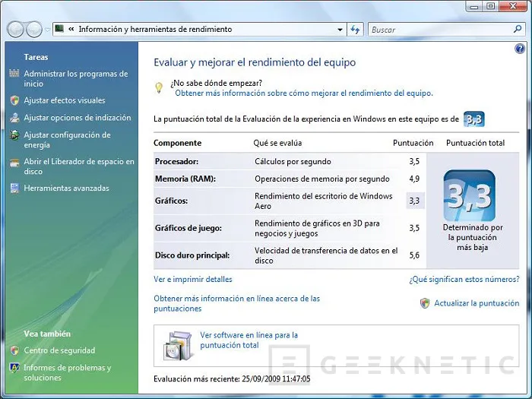Select the Disco duro principal row label
The image size is (532, 399).
click(x=192, y=255)
